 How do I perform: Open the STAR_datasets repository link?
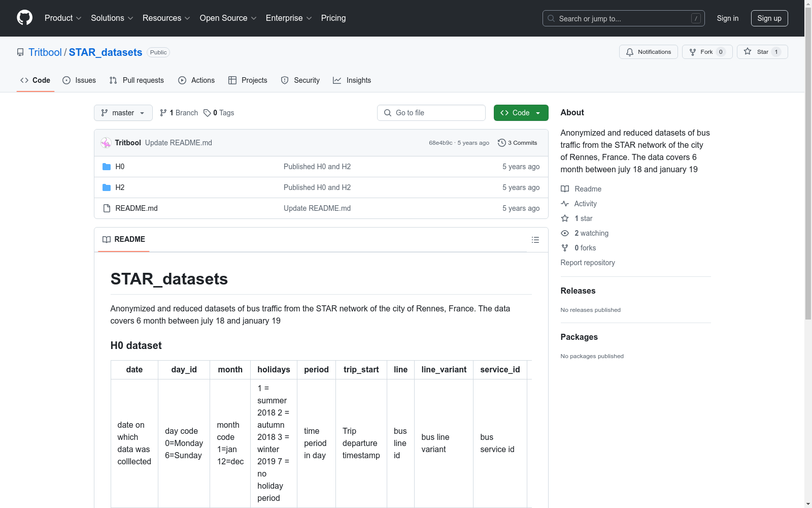pyautogui.click(x=106, y=52)
